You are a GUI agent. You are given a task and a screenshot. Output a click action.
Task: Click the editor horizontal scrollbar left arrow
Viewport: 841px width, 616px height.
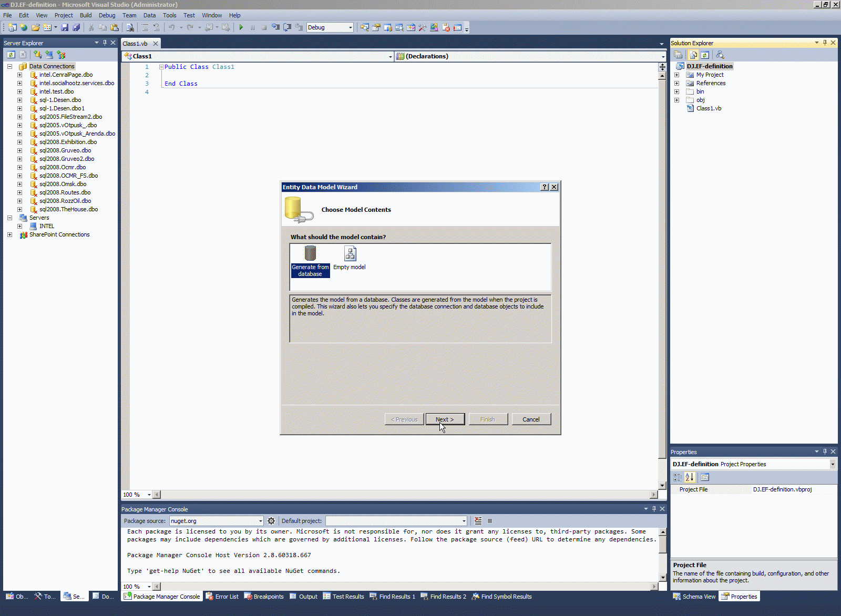[157, 495]
